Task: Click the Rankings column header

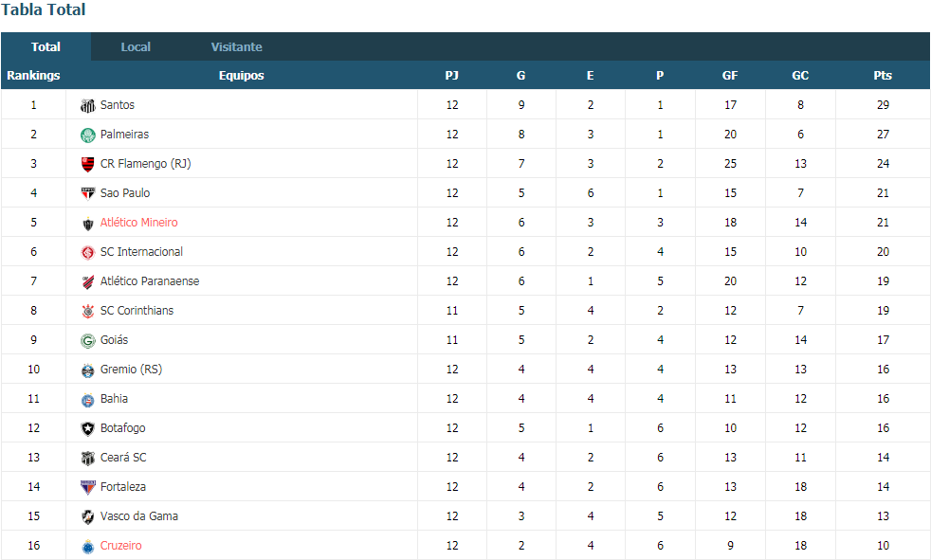Action: click(x=33, y=76)
